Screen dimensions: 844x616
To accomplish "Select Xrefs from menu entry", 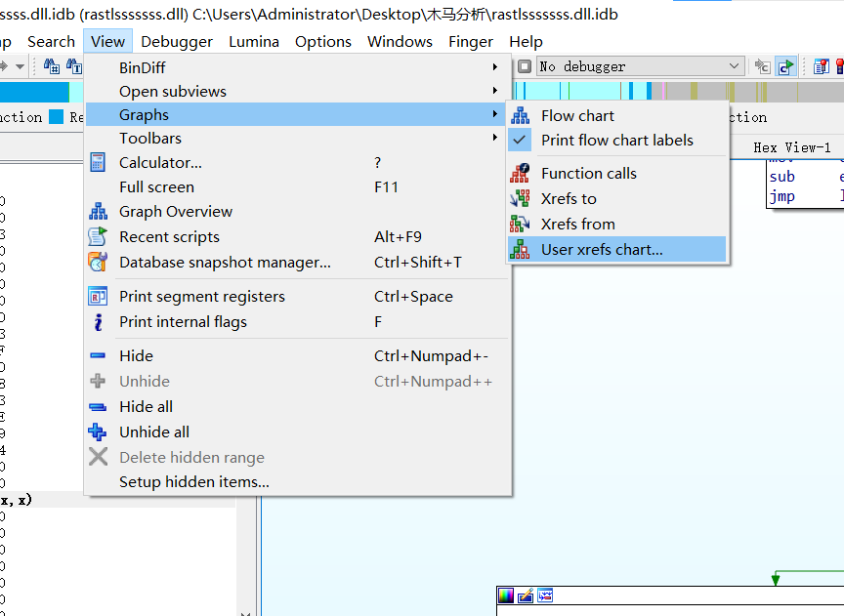I will pos(616,224).
